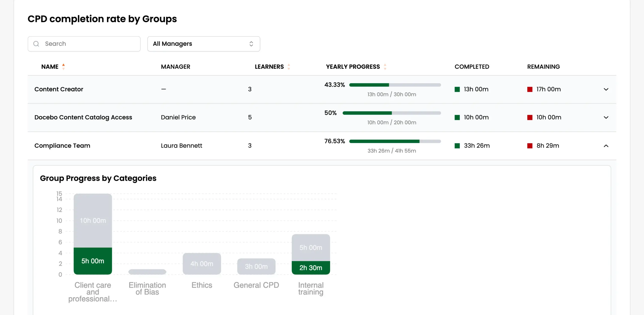
Task: Click green 5h 00m Client care bar
Action: click(93, 261)
